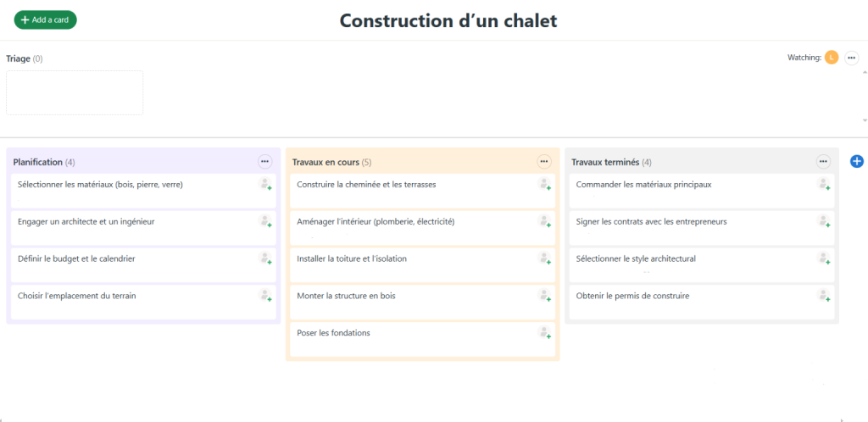
Task: Open the board options menu beside Watching
Action: click(852, 58)
